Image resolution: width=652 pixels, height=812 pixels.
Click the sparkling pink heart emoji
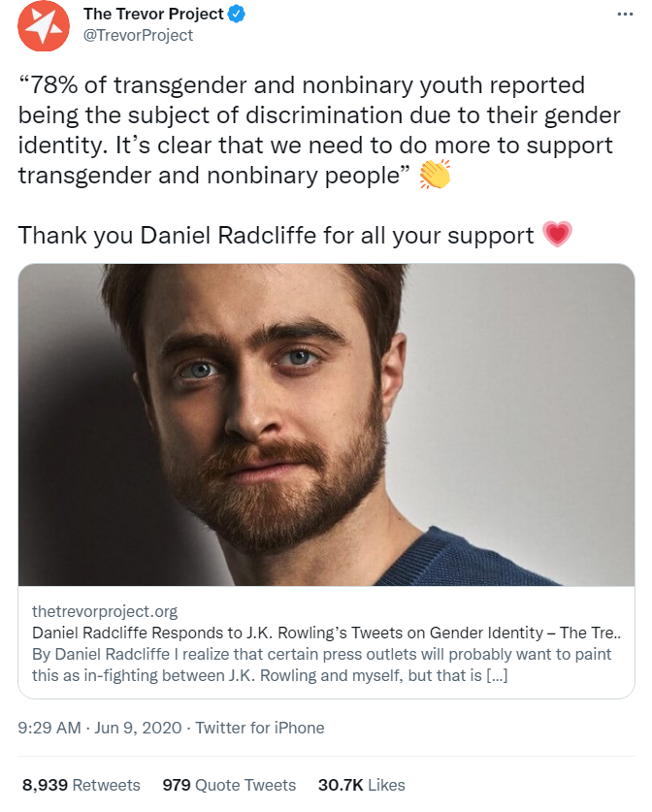pos(557,235)
